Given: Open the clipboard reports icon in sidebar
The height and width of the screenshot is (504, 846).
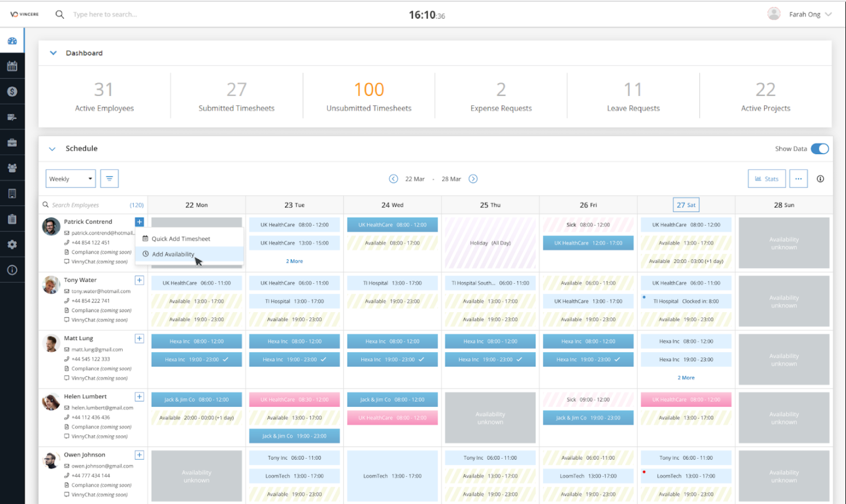Looking at the screenshot, I should tap(12, 219).
